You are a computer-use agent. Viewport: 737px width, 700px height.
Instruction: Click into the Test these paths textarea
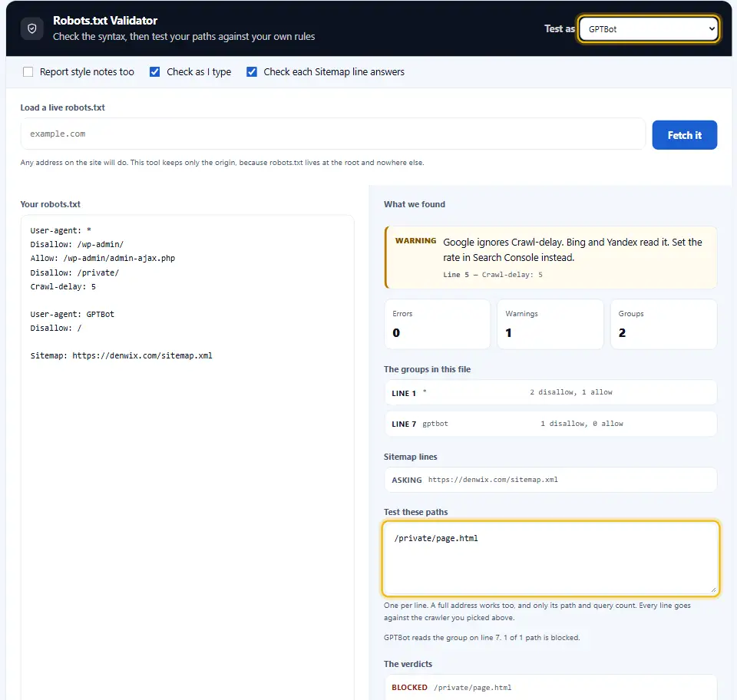coord(550,558)
